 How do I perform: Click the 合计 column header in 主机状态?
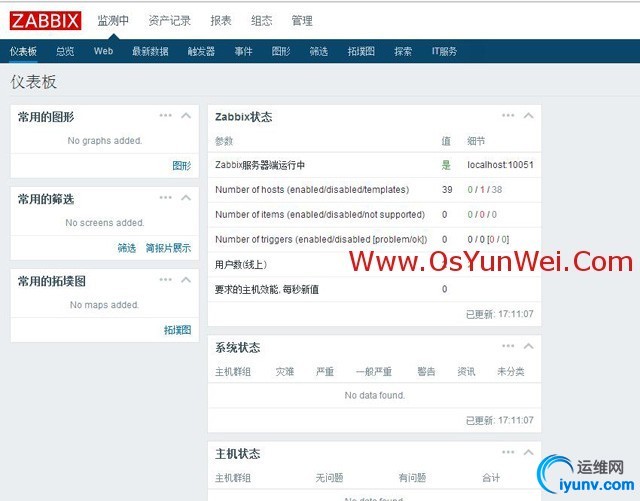491,478
